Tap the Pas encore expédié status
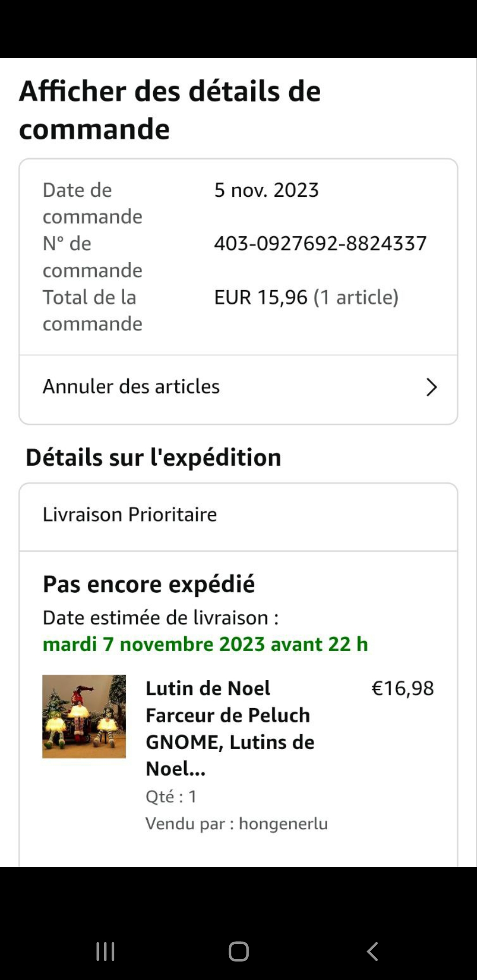 tap(149, 584)
